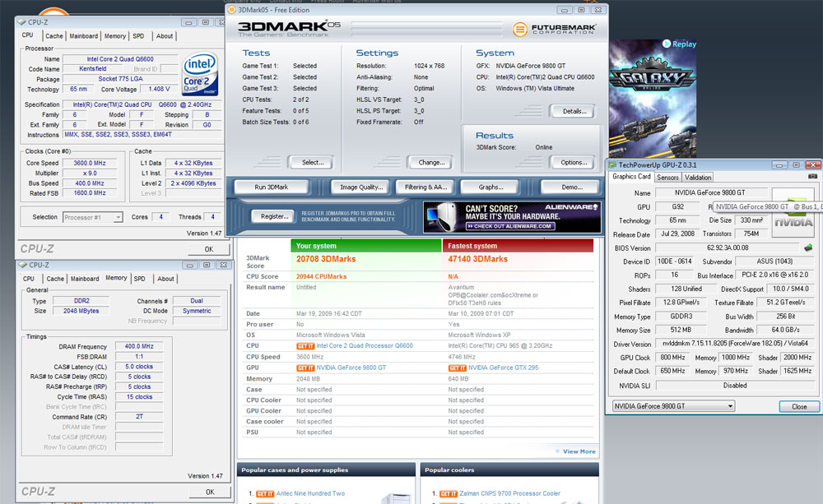Switch to Validation tab in GPU-Z
The image size is (823, 504).
coord(698,178)
